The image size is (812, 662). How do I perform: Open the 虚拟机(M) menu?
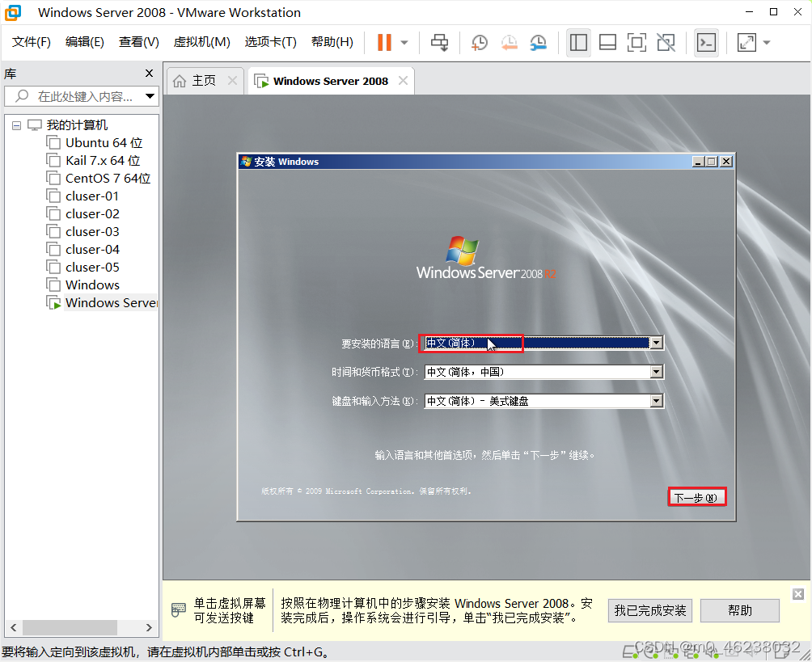[201, 42]
